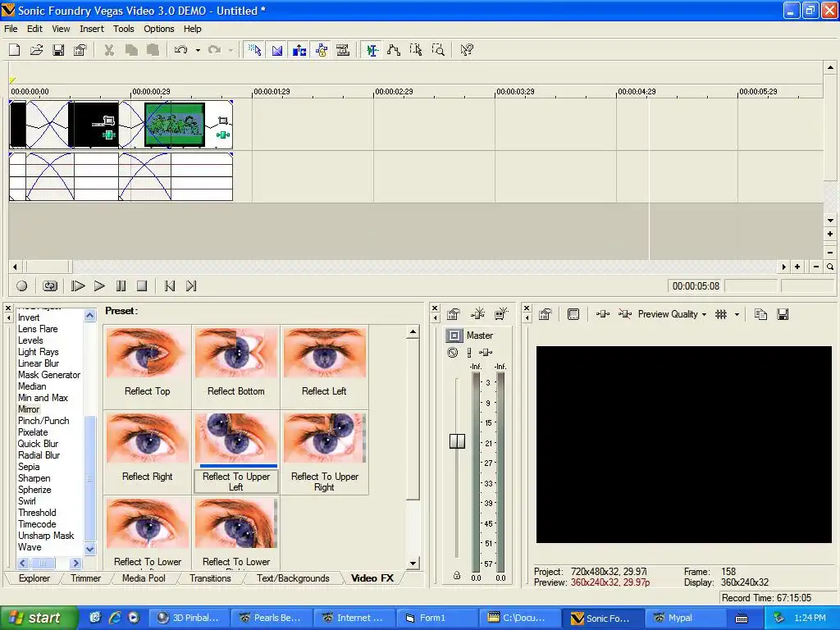
Task: Create a new project with toolbar icon
Action: click(15, 50)
